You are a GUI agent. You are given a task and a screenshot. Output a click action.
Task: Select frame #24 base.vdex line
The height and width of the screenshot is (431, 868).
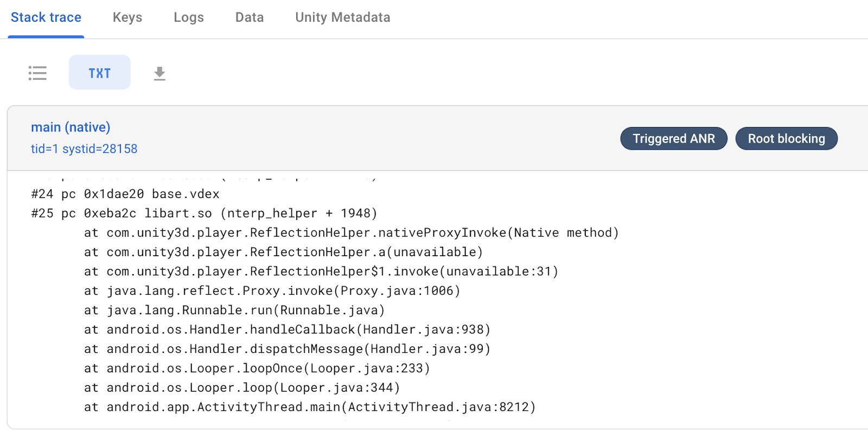pyautogui.click(x=125, y=194)
